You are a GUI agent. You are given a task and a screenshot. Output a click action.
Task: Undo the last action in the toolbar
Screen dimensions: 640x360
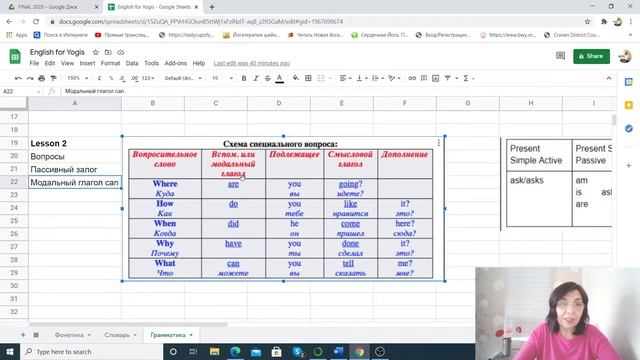(x=18, y=78)
